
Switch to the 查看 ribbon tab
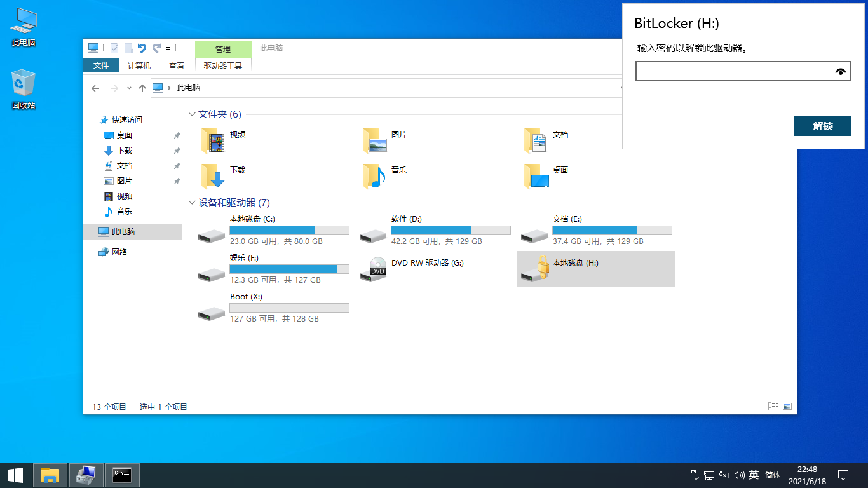pyautogui.click(x=177, y=65)
